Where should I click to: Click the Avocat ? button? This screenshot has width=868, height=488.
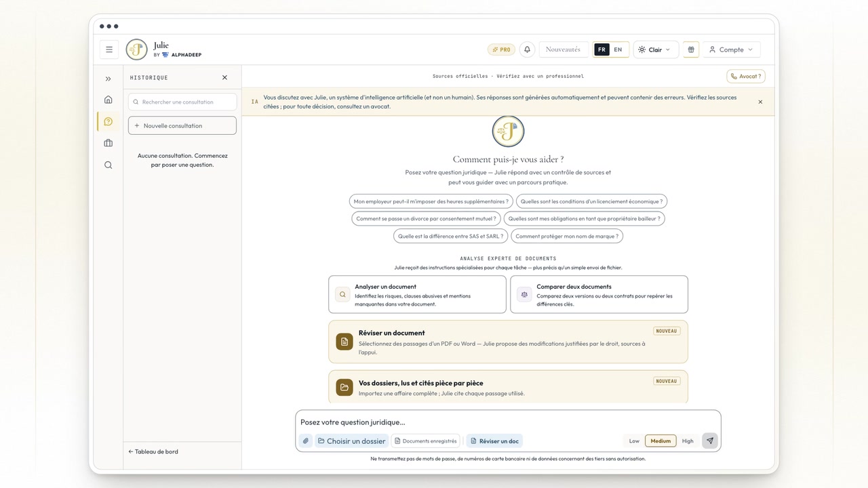[746, 77]
